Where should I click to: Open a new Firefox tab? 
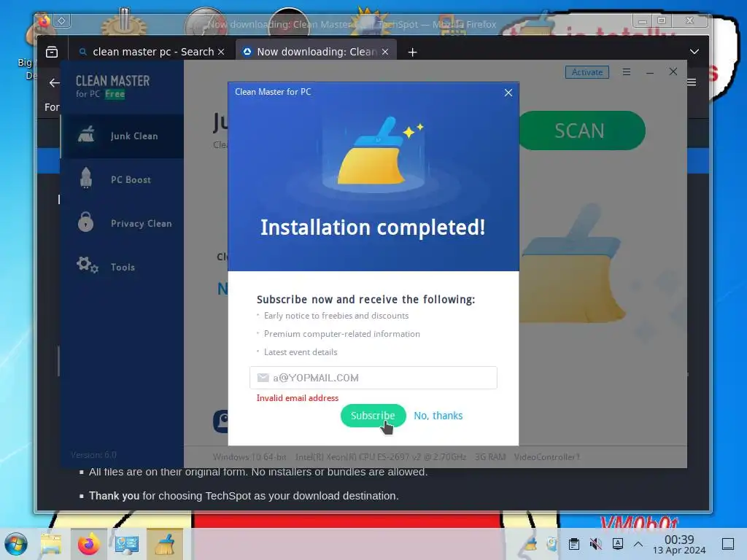tap(413, 52)
